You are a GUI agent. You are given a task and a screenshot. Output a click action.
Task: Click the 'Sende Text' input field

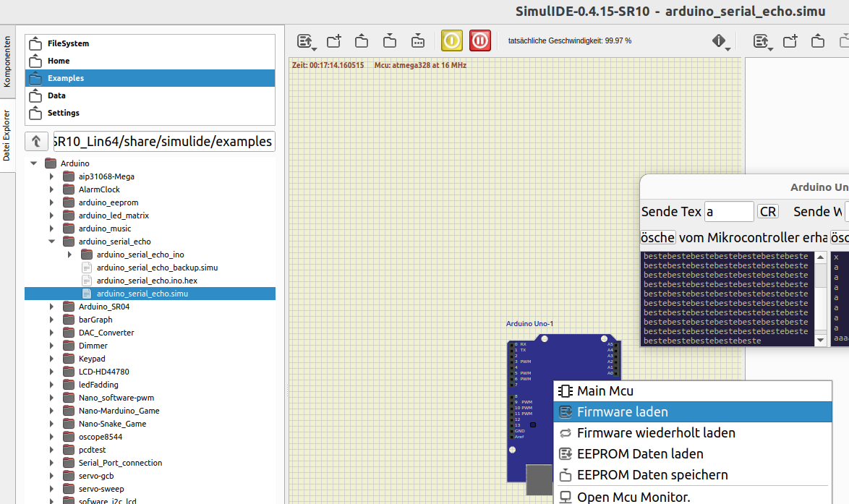pos(728,211)
